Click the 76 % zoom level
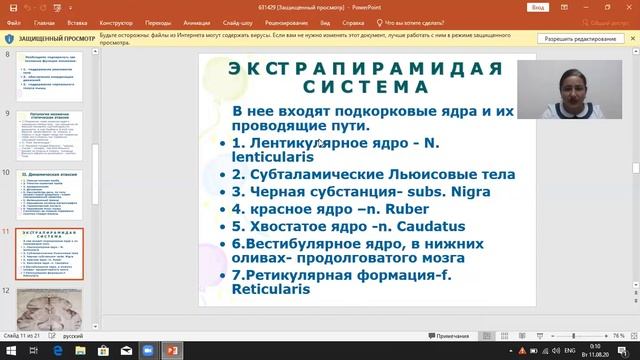Screen dimensions: 640x360 tap(618, 336)
